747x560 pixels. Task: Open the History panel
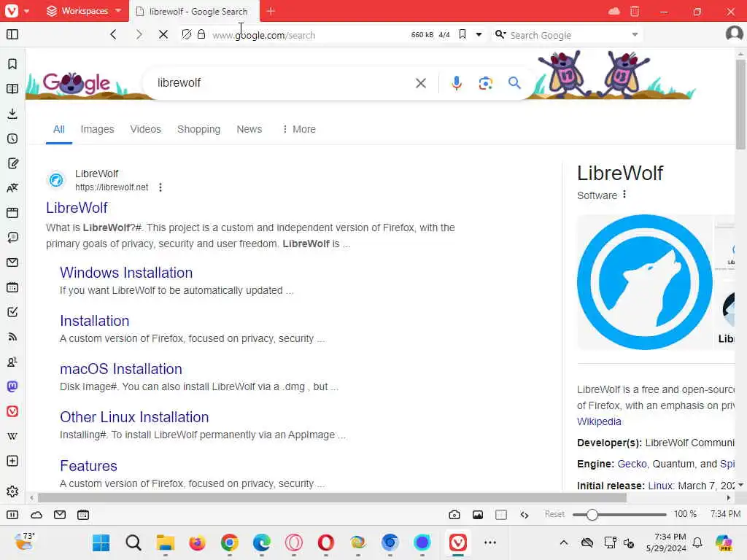coord(12,139)
